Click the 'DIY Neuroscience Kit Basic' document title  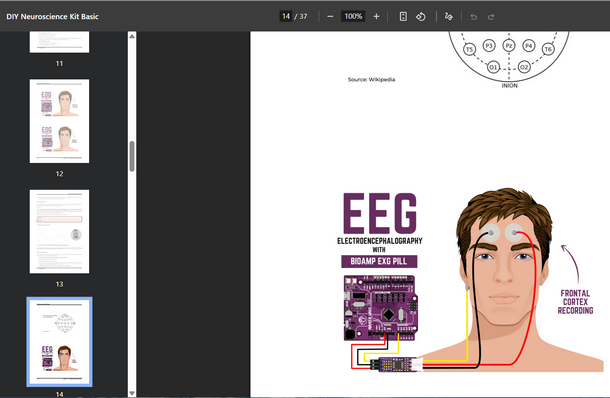[x=52, y=16]
